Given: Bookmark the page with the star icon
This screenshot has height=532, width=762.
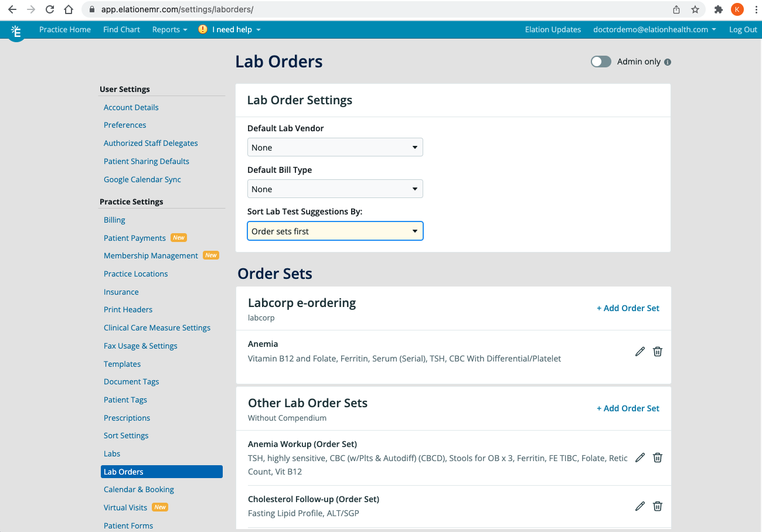Looking at the screenshot, I should tap(696, 9).
